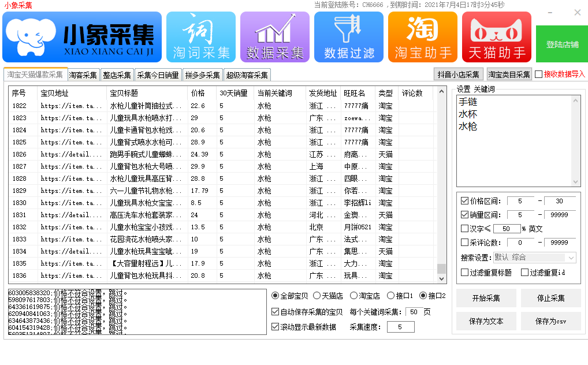Image resolution: width=588 pixels, height=365 pixels.
Task: Open the 天猫助手 cat module
Action: point(497,37)
